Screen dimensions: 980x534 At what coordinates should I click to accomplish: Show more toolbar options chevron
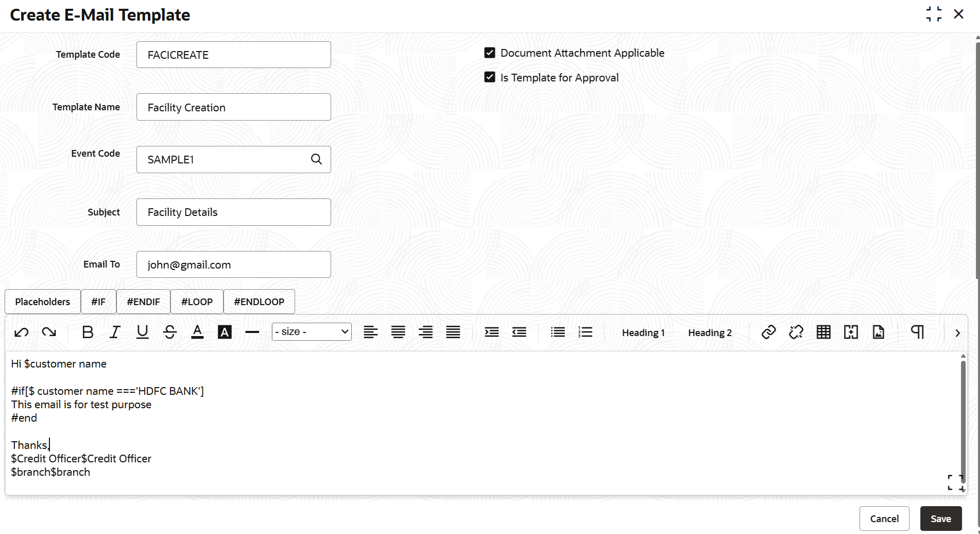[x=958, y=333]
